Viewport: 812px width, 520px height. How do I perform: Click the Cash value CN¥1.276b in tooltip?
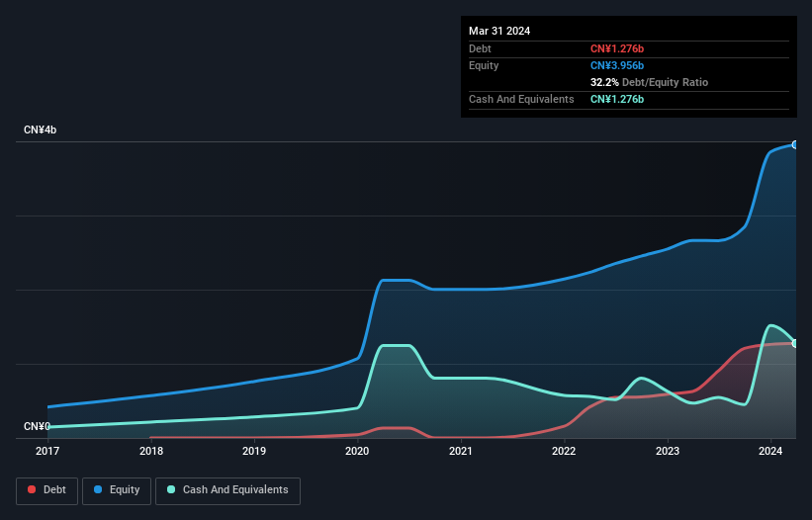(617, 99)
